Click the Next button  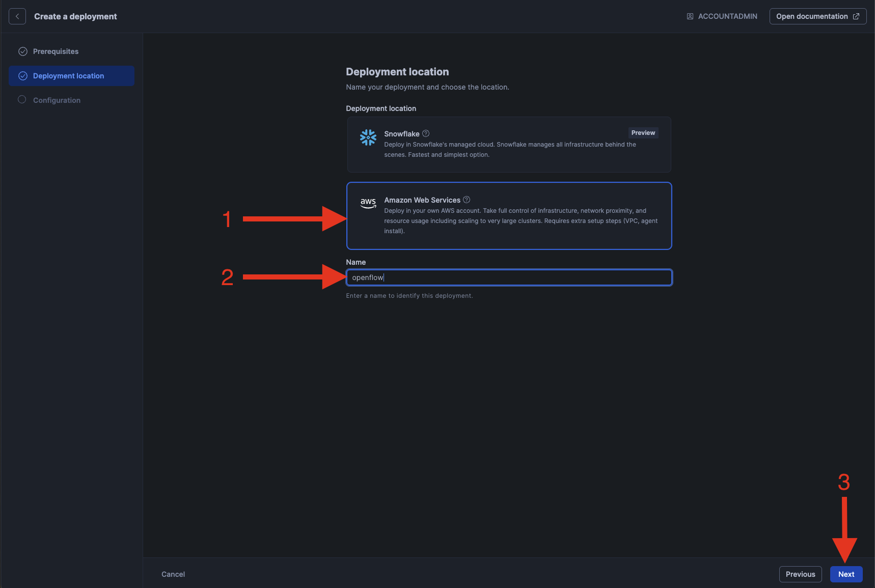pyautogui.click(x=846, y=574)
